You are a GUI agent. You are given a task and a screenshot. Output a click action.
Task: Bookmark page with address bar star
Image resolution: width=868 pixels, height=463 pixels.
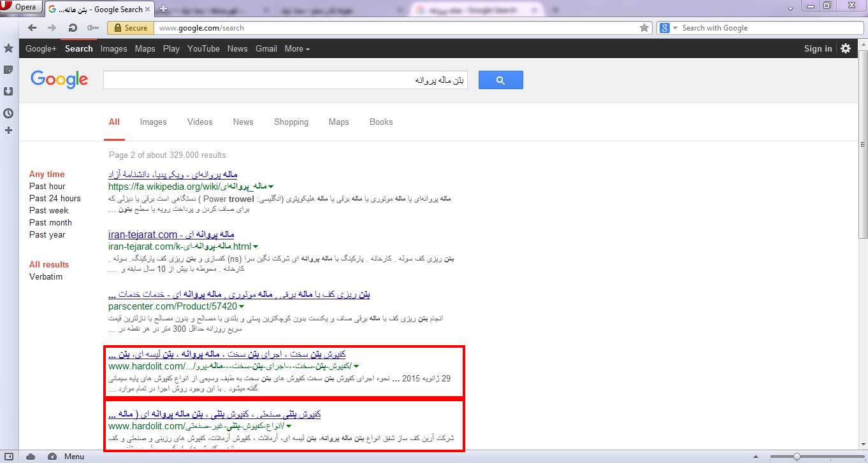[x=644, y=28]
